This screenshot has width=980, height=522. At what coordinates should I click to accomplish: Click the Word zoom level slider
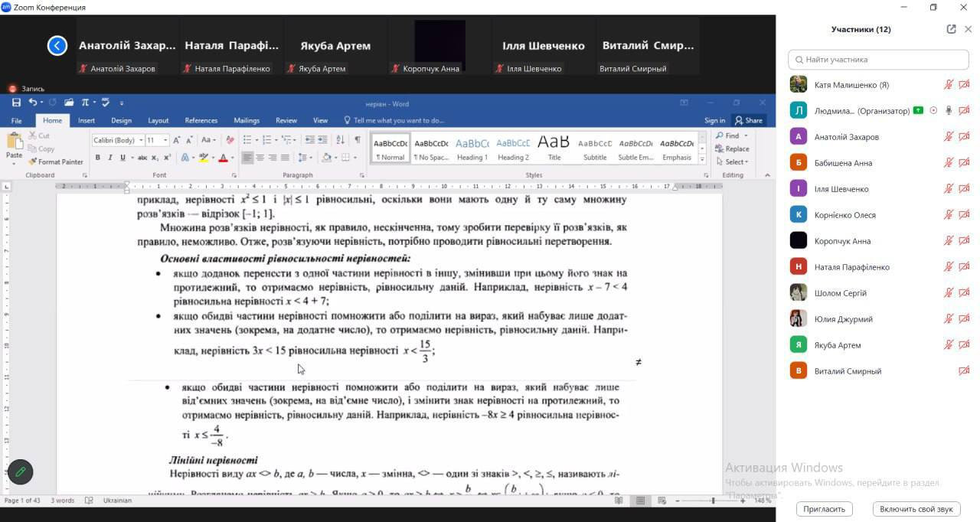pyautogui.click(x=712, y=501)
